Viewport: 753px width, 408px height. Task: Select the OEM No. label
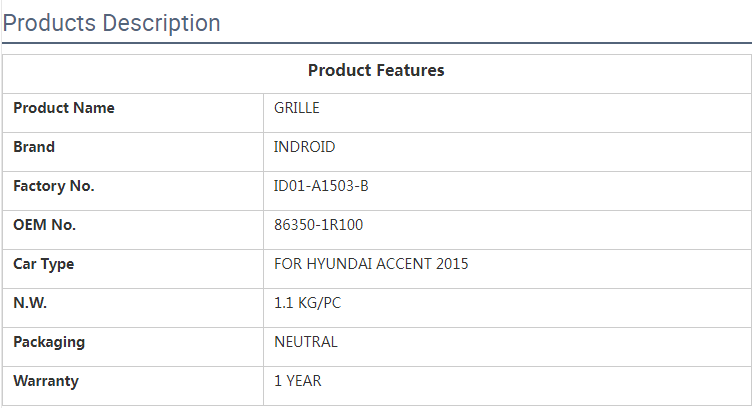coord(45,225)
